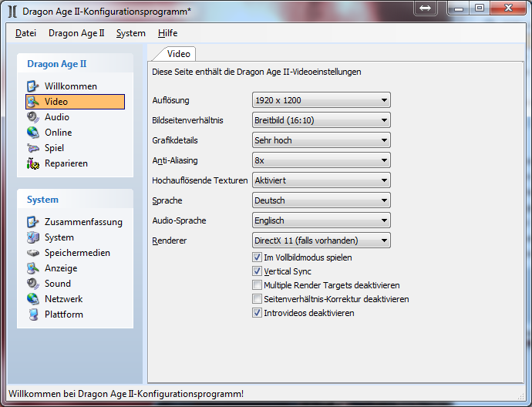The height and width of the screenshot is (407, 532).
Task: Expand the Renderer dropdown
Action: 322,240
